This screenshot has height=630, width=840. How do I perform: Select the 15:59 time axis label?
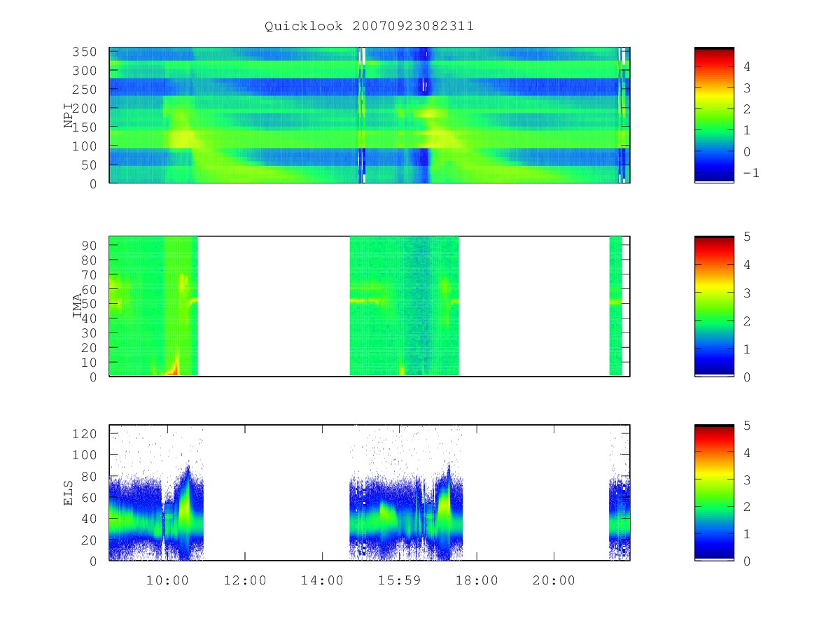coord(399,580)
